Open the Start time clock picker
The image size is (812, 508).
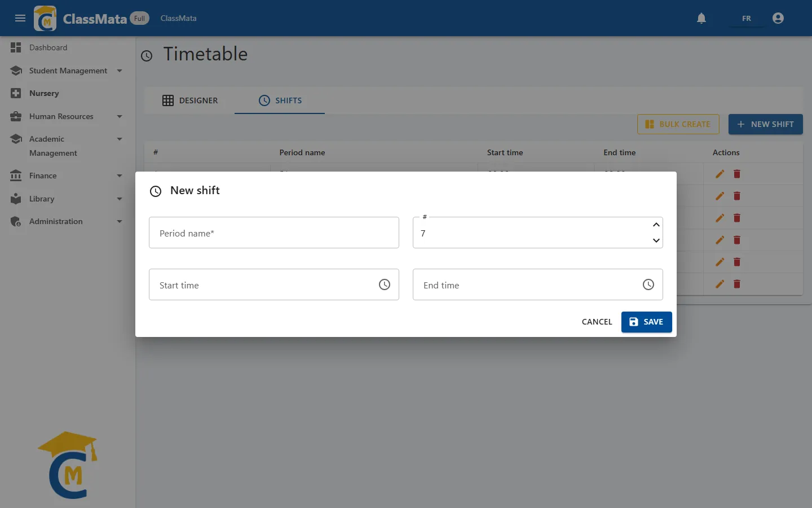click(385, 284)
